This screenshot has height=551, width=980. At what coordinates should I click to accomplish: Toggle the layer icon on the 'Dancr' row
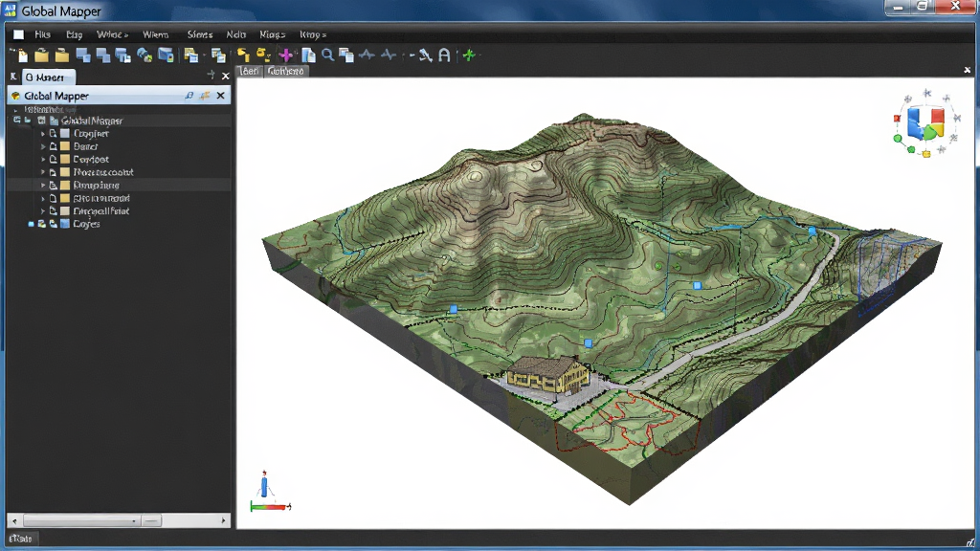(x=54, y=146)
